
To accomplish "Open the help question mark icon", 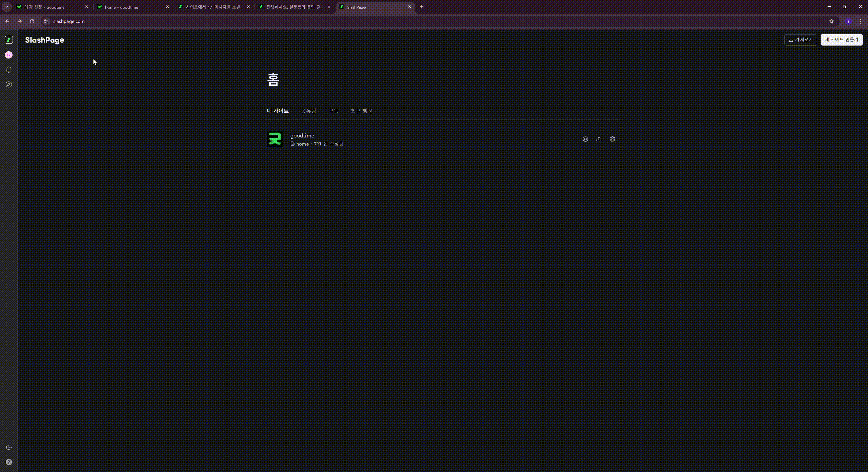I will 9,462.
